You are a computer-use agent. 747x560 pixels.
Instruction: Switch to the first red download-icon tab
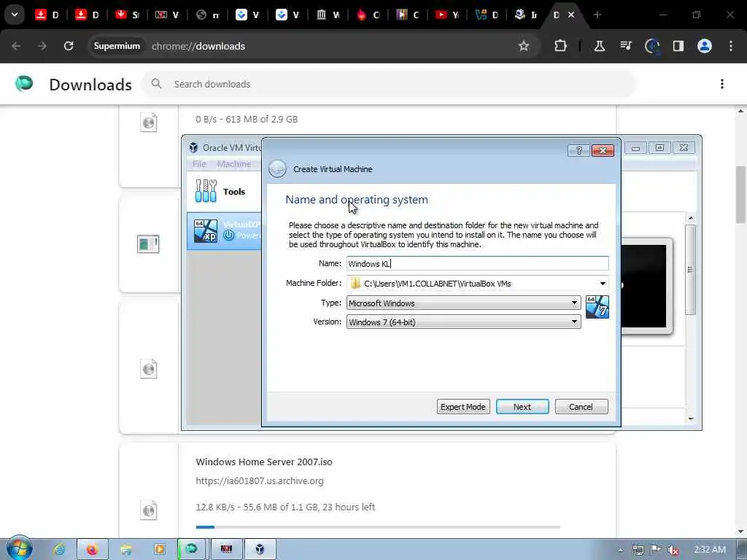click(46, 15)
